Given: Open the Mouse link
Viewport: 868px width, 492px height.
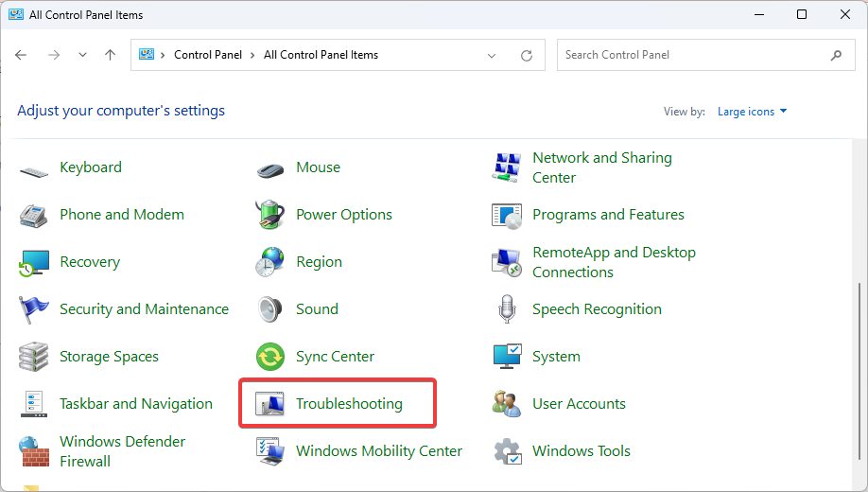Looking at the screenshot, I should click(x=318, y=167).
